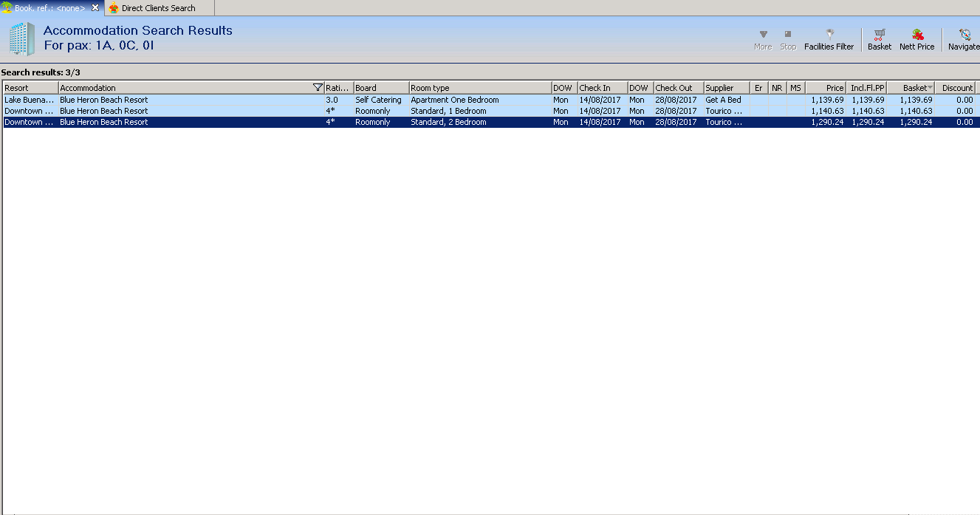Switch to Direct Clients Search tab

159,8
